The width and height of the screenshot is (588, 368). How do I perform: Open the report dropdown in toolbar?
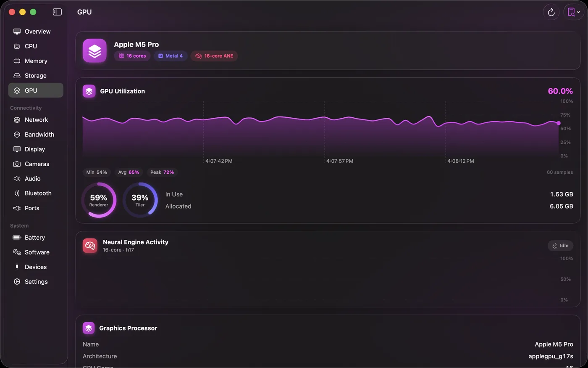[574, 12]
